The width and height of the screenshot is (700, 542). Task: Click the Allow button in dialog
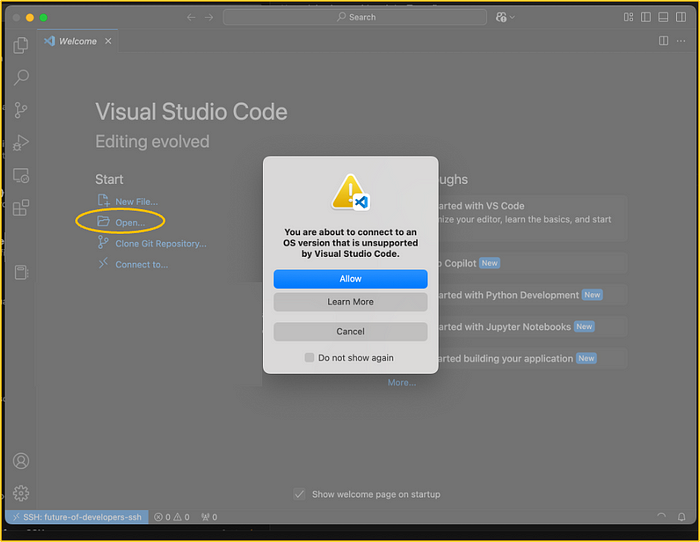pyautogui.click(x=350, y=279)
